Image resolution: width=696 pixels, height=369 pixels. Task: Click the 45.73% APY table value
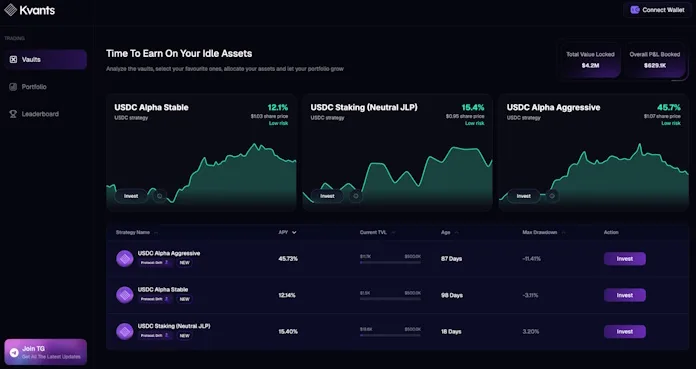[288, 258]
